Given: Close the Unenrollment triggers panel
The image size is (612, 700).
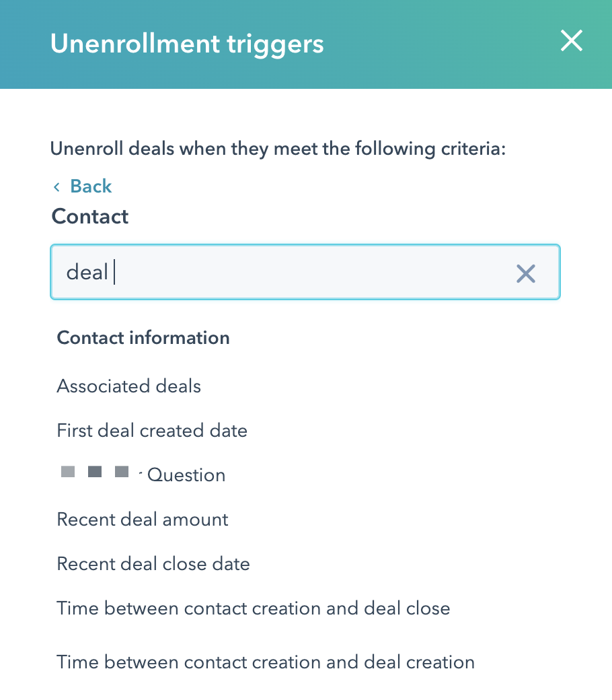Looking at the screenshot, I should [x=571, y=42].
